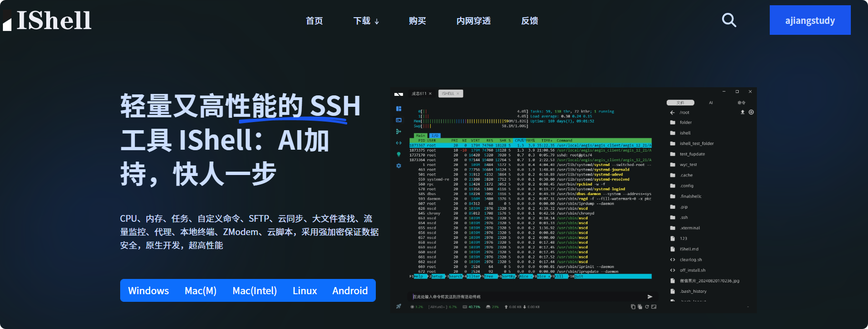This screenshot has width=868, height=329.
Task: Click the copy icon in bottom toolbar
Action: (x=633, y=307)
